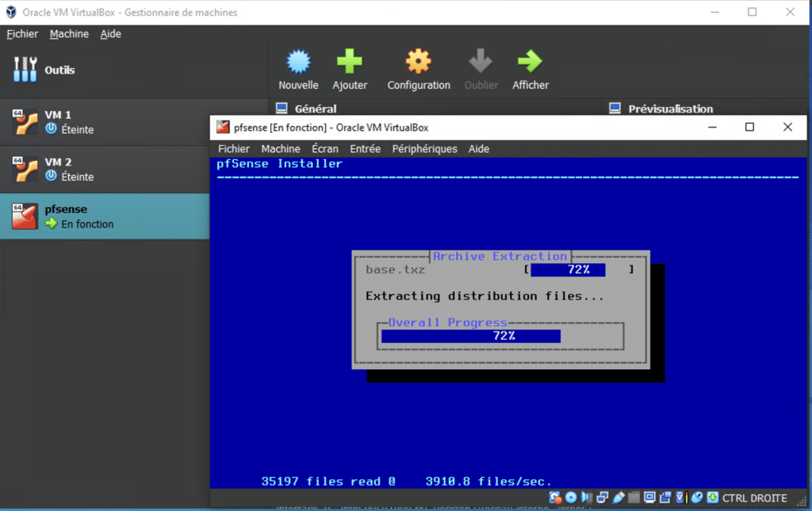Click the CTRL DROITE host key label
812x511 pixels.
[x=755, y=498]
